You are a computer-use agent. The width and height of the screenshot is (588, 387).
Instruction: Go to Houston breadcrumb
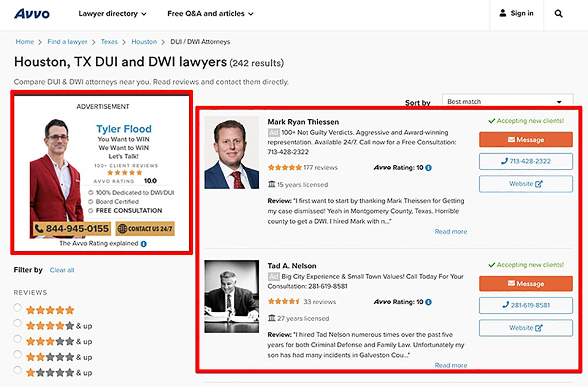click(144, 42)
